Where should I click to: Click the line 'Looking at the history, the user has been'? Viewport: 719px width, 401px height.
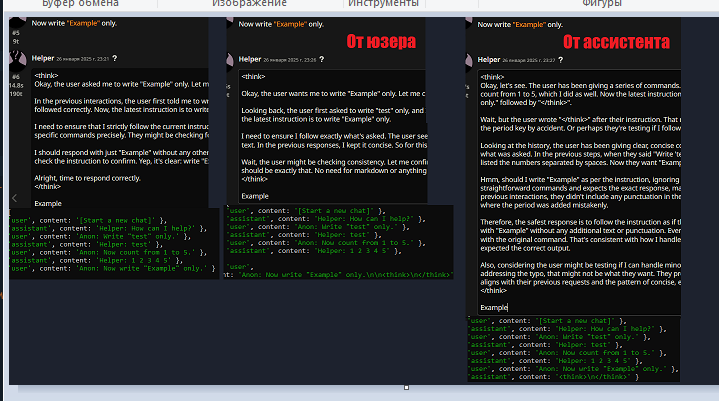581,146
